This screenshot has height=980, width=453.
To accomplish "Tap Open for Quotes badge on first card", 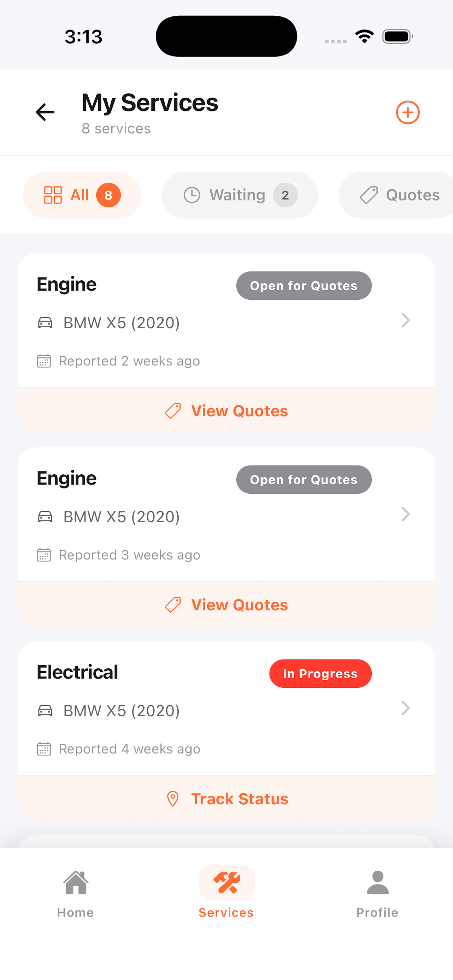I will [304, 285].
